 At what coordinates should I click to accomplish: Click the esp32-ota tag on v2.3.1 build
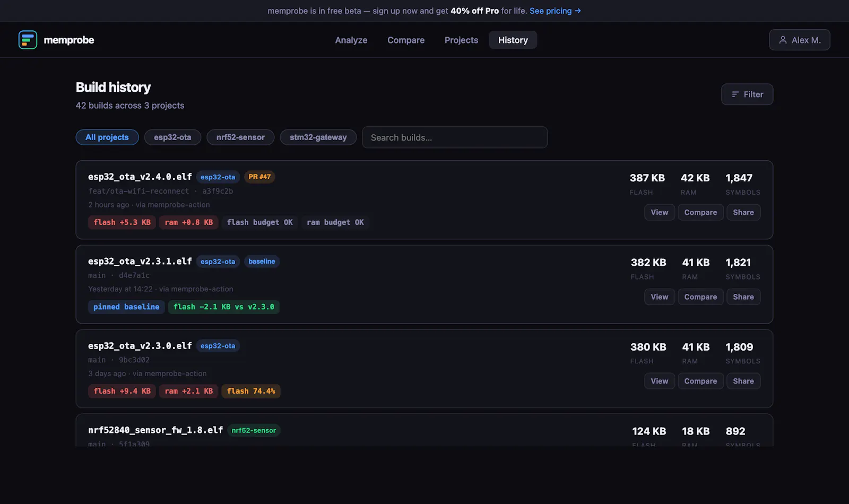click(x=218, y=261)
